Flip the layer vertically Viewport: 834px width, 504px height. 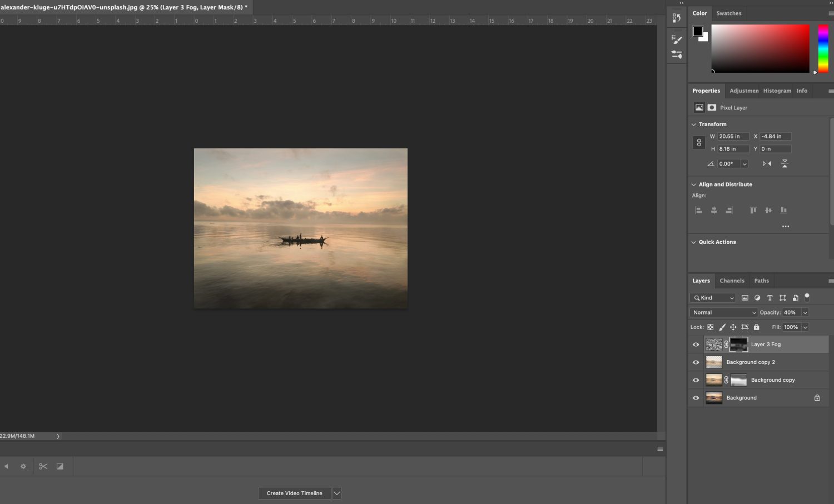click(785, 163)
